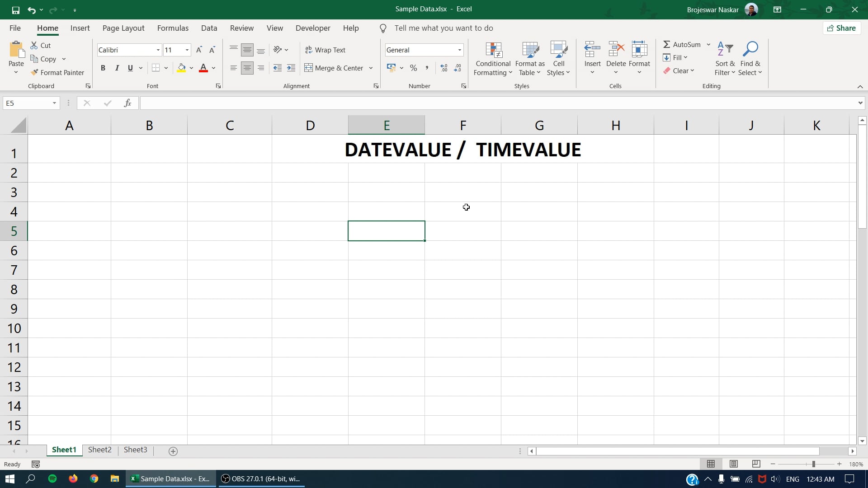Apply the yellow Fill Color swatch
The width and height of the screenshot is (868, 488).
pyautogui.click(x=181, y=68)
